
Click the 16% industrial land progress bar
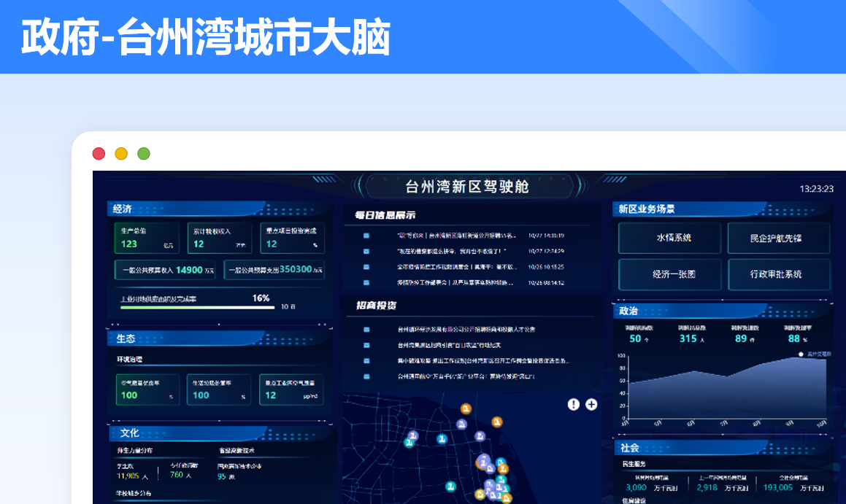197,307
